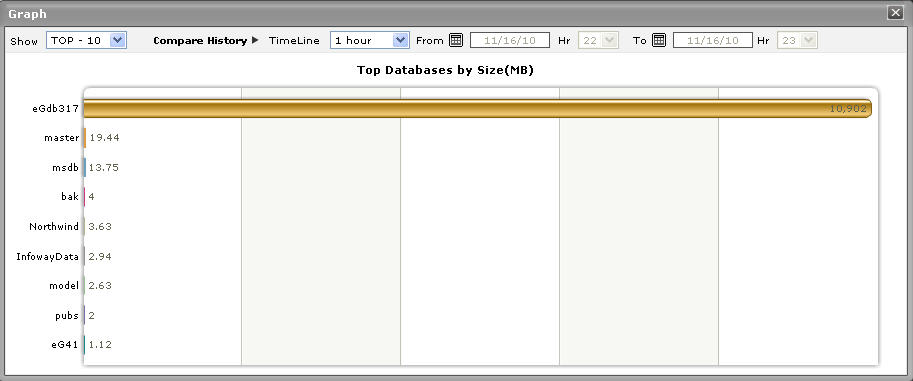Open the To date calendar icon
Viewport: 913px width, 381px height.
pyautogui.click(x=659, y=40)
